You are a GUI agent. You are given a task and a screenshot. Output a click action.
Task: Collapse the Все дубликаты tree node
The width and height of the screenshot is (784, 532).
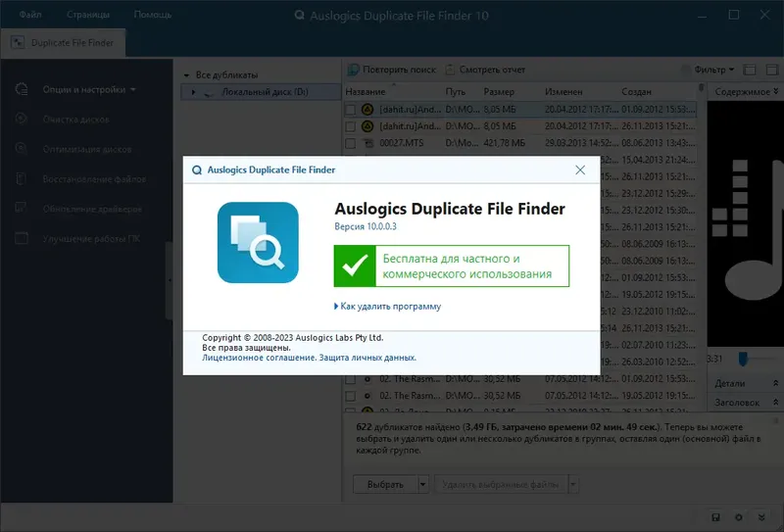[186, 75]
